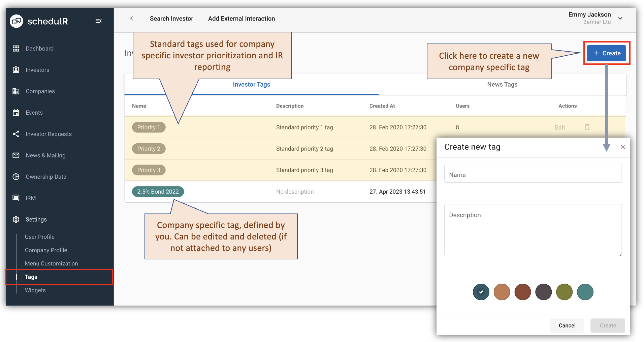Open Investor Requests

(x=49, y=134)
